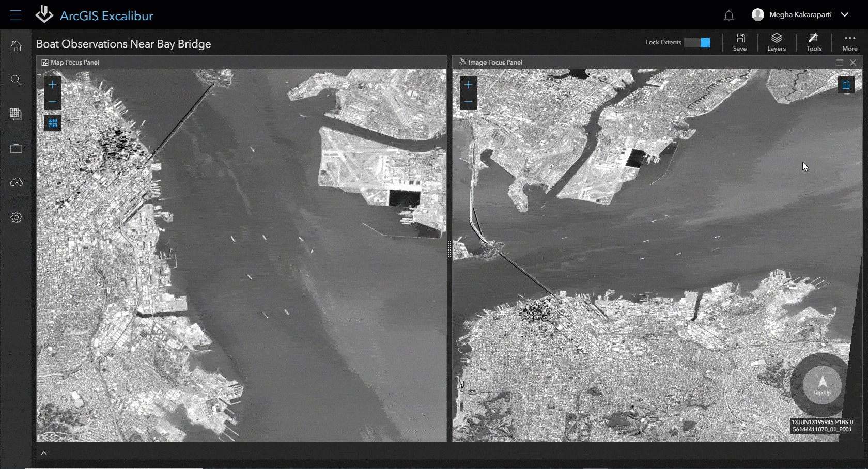Toggle the Lock Extents switch
Image resolution: width=868 pixels, height=469 pixels.
coord(697,42)
